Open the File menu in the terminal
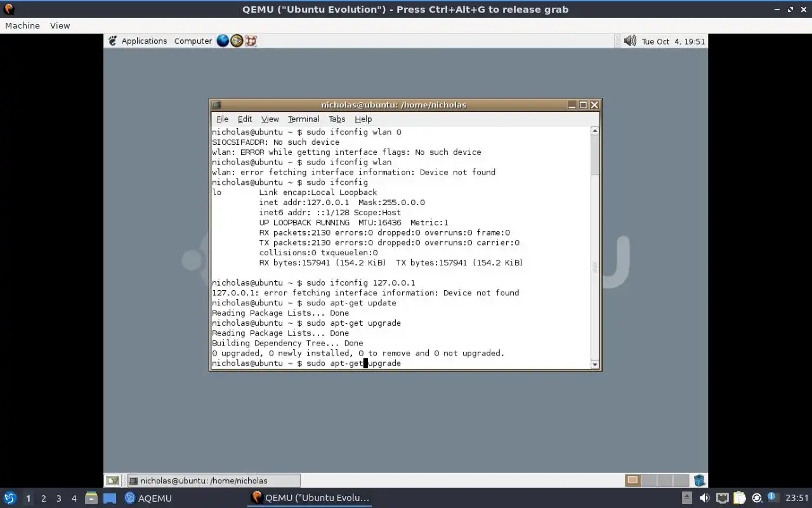The height and width of the screenshot is (508, 812). pos(222,119)
